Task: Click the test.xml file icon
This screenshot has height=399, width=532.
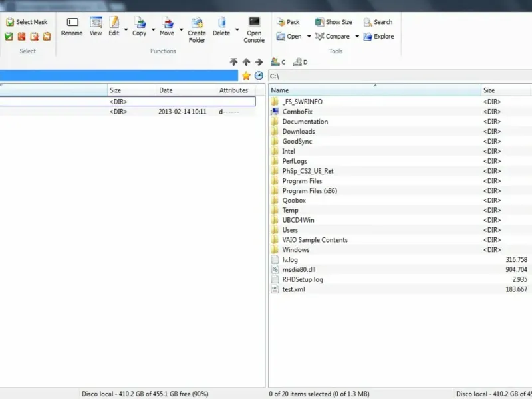Action: pyautogui.click(x=275, y=289)
